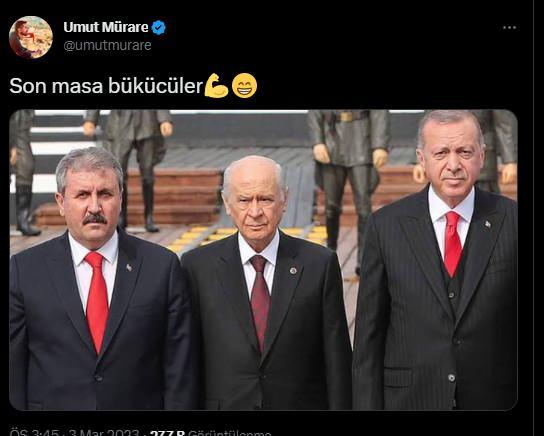Click the flexed biceps emoji
Viewport: 544px width, 436px height.
pos(216,86)
